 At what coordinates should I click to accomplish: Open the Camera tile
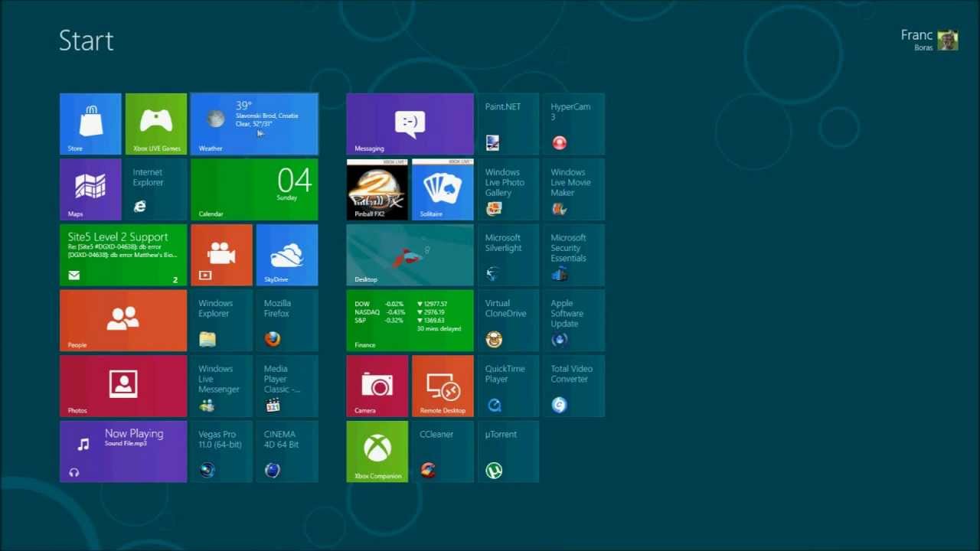pyautogui.click(x=377, y=386)
